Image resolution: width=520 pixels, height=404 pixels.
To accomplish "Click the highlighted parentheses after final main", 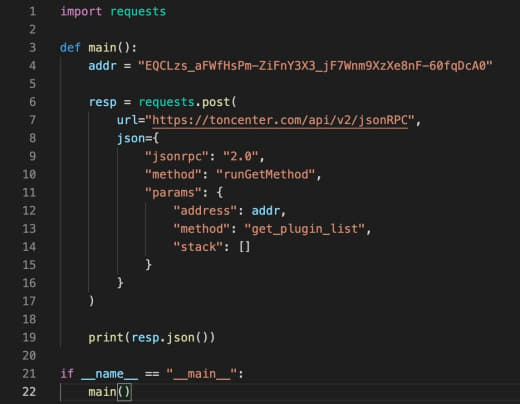I will click(124, 392).
